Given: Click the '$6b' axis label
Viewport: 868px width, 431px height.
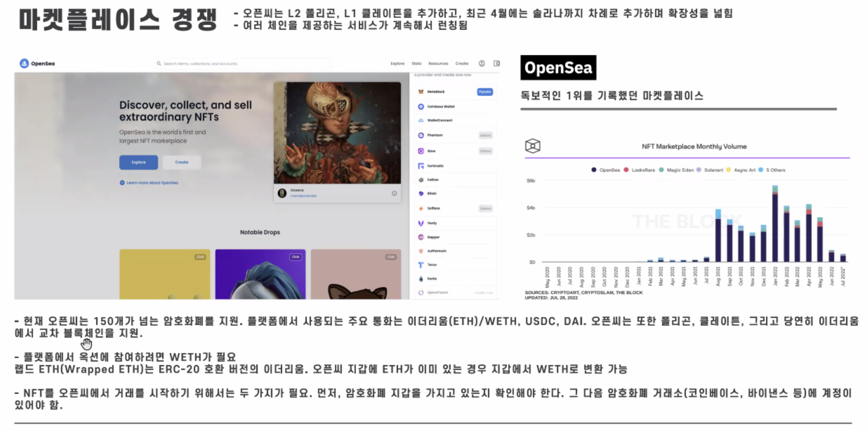Looking at the screenshot, I should tap(531, 181).
